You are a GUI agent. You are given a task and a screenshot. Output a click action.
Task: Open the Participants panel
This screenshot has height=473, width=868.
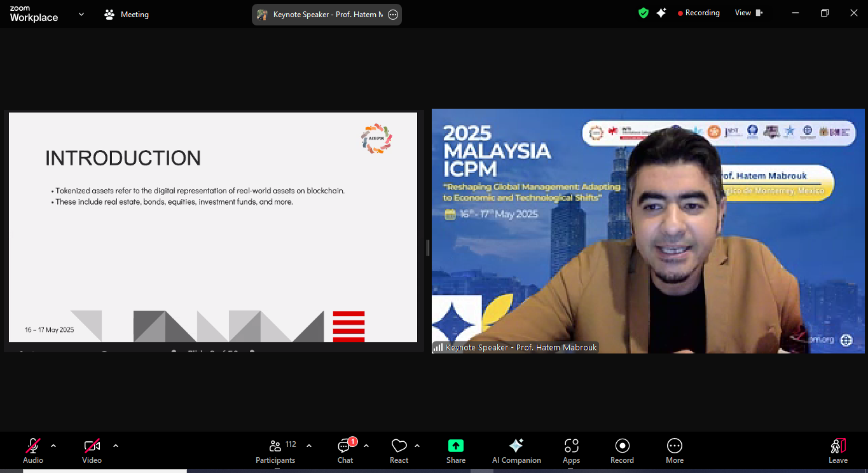click(x=275, y=451)
